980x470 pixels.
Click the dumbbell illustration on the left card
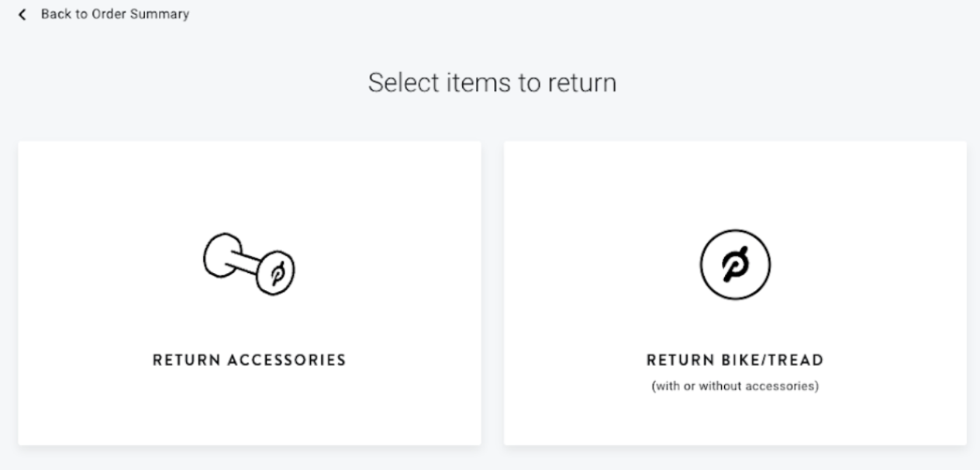pyautogui.click(x=248, y=264)
